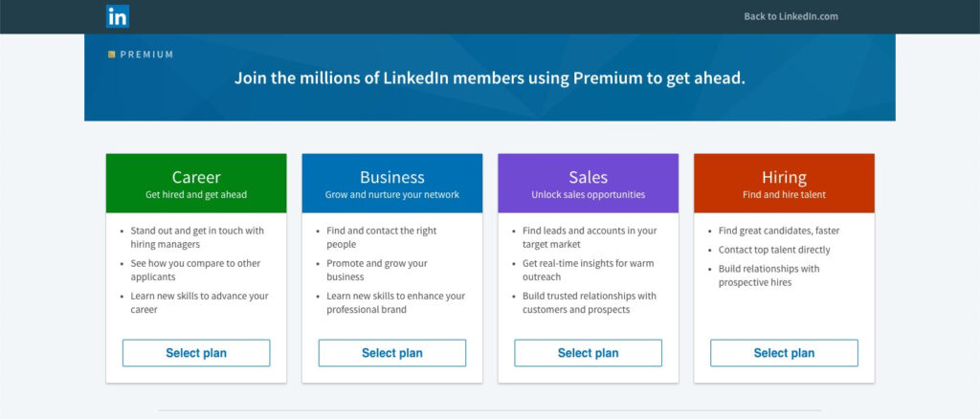Click 'See how you compare' bullet text
This screenshot has width=980, height=419.
click(x=195, y=270)
